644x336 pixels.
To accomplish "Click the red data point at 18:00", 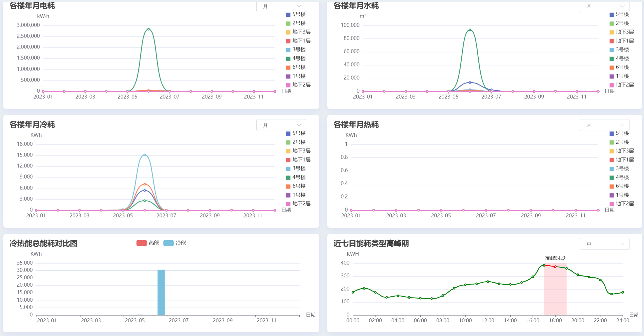I will [555, 267].
